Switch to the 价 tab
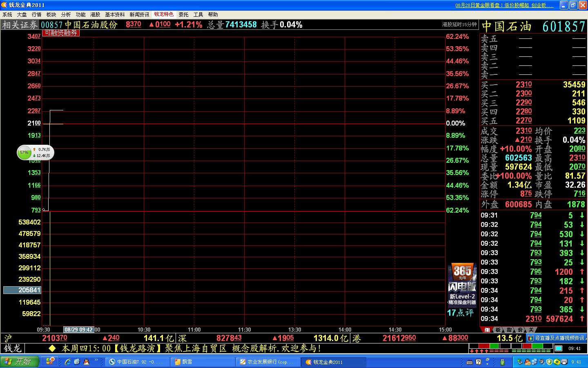 pyautogui.click(x=520, y=330)
